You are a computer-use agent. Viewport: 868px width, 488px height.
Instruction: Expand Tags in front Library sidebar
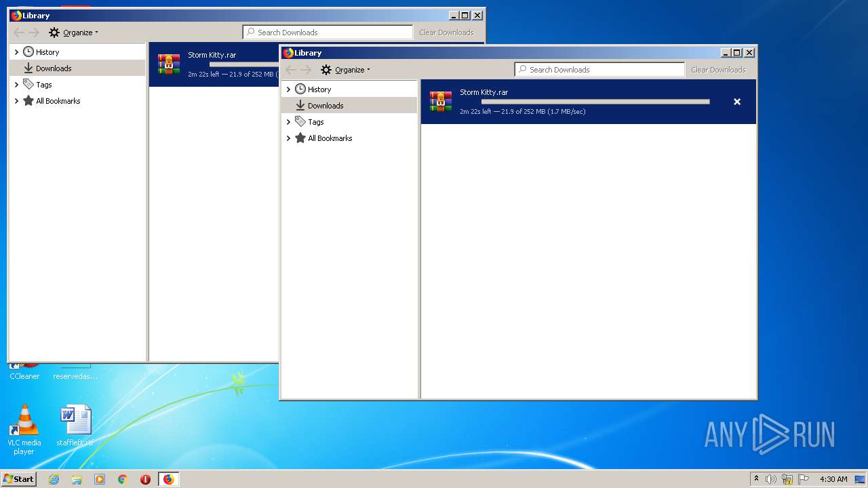click(288, 122)
